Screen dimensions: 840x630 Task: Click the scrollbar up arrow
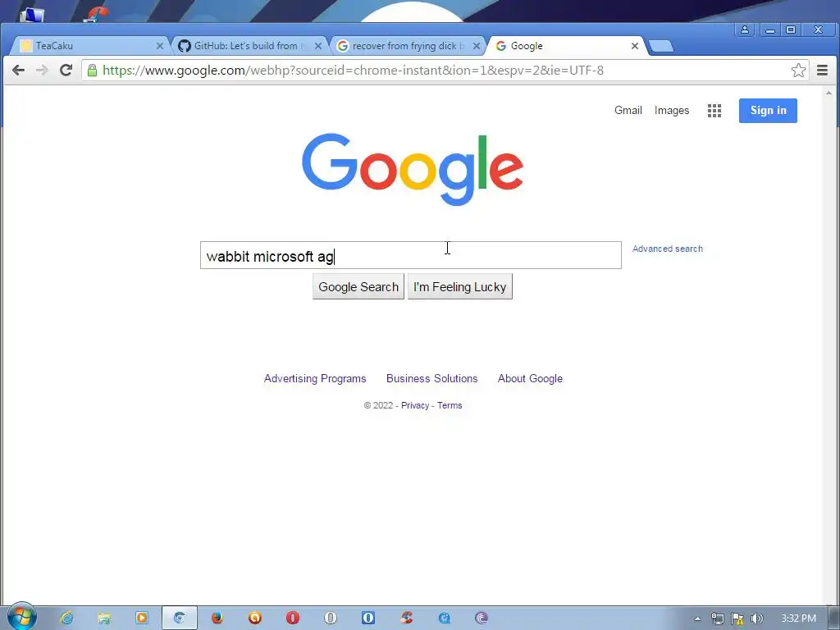click(x=829, y=93)
